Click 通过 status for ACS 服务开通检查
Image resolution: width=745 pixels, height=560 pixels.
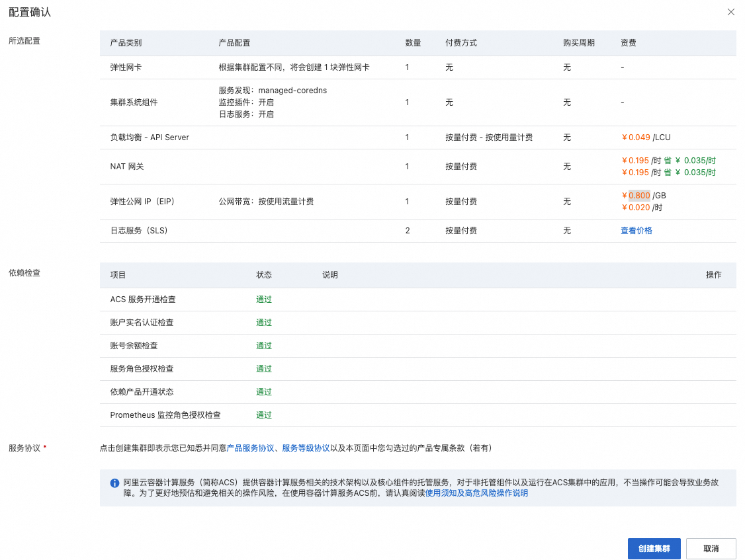point(264,300)
